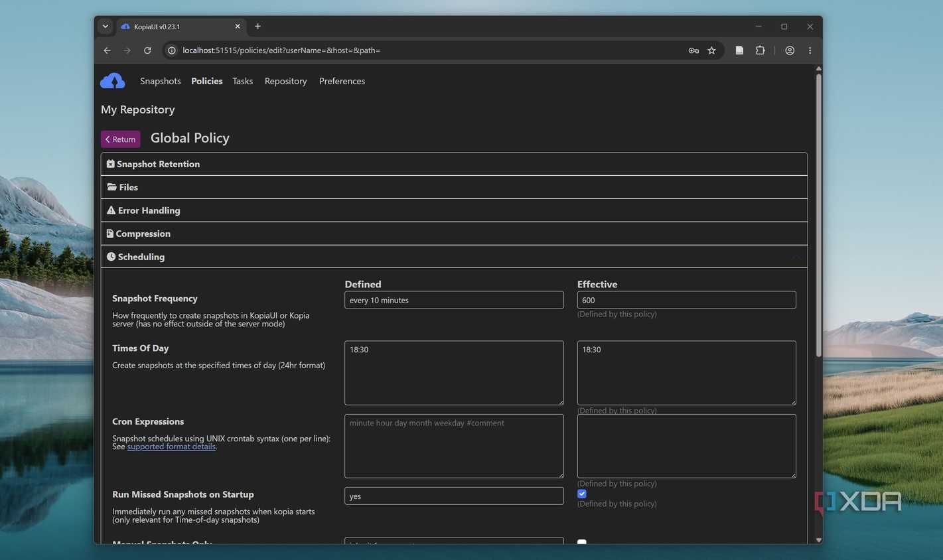Click the Kopia cloud logo icon
Screen dimensions: 943x560
pos(112,81)
